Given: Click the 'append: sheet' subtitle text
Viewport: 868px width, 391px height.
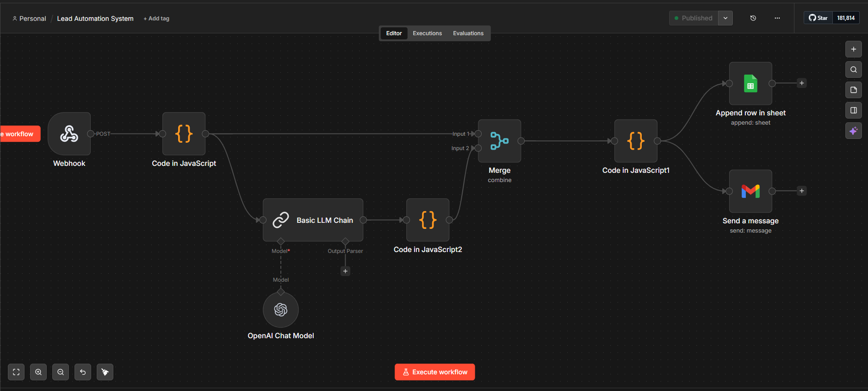Looking at the screenshot, I should pyautogui.click(x=750, y=123).
